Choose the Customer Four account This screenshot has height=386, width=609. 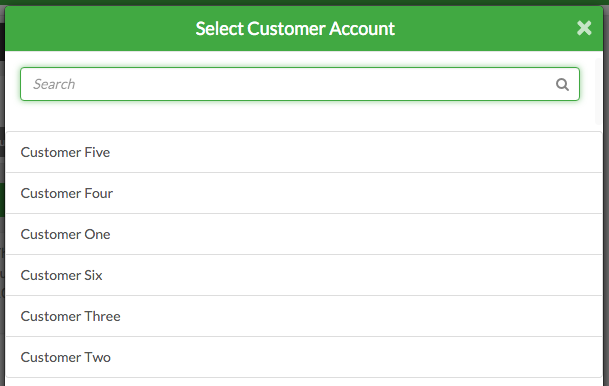pyautogui.click(x=304, y=193)
